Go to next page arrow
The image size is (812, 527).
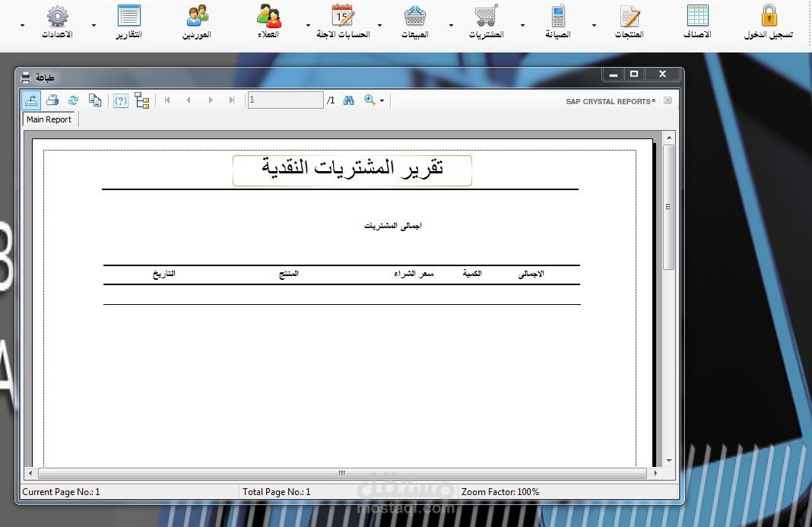(x=211, y=100)
